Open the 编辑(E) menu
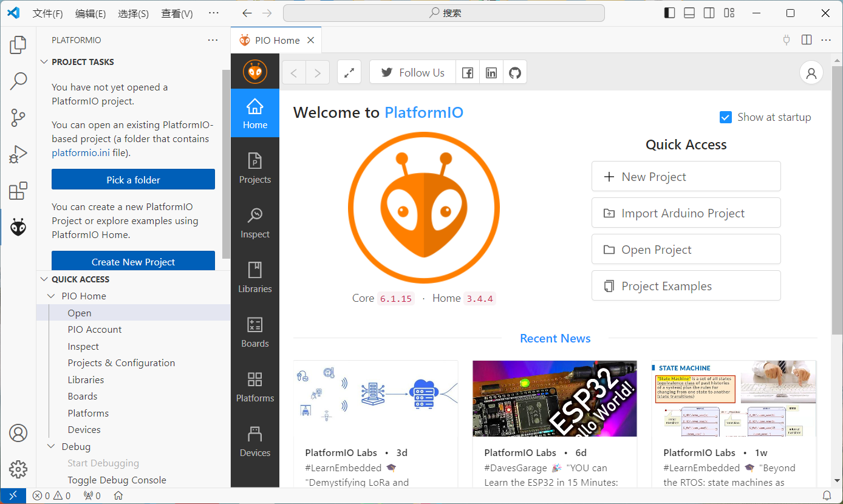This screenshot has height=504, width=843. point(90,13)
